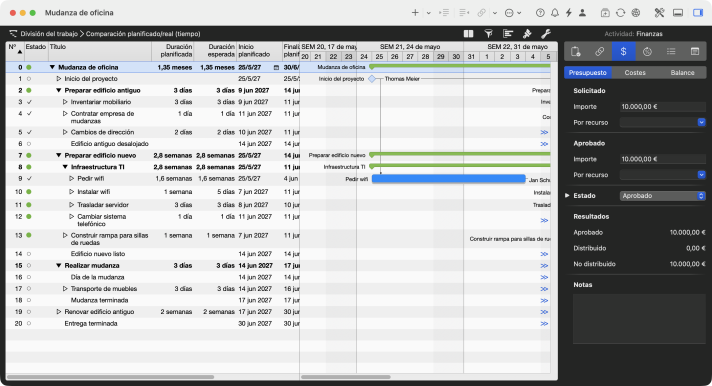Click the plus button to add activity
712x386 pixels.
click(415, 13)
